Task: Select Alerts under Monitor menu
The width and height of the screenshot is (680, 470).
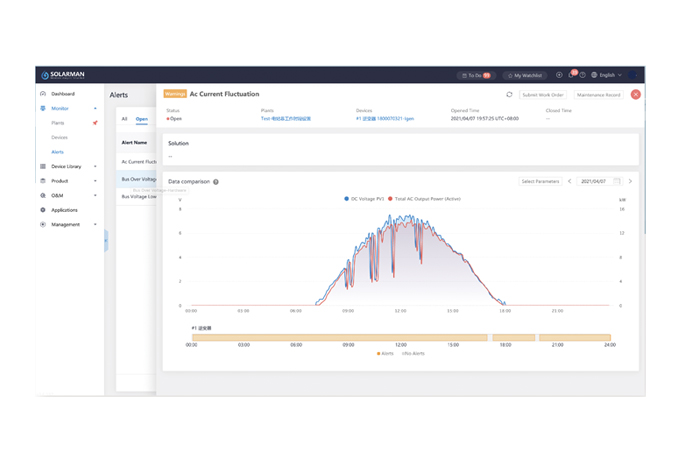Action: pyautogui.click(x=57, y=152)
